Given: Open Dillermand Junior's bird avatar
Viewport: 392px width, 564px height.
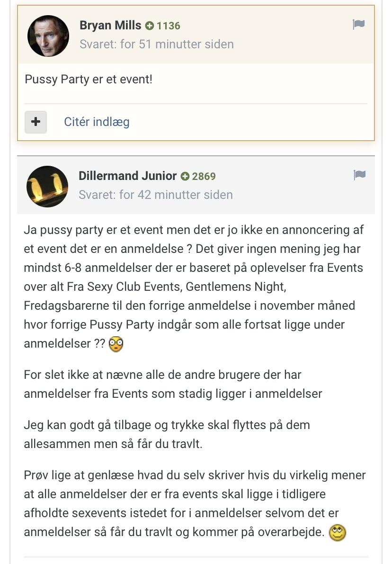Looking at the screenshot, I should click(x=47, y=186).
